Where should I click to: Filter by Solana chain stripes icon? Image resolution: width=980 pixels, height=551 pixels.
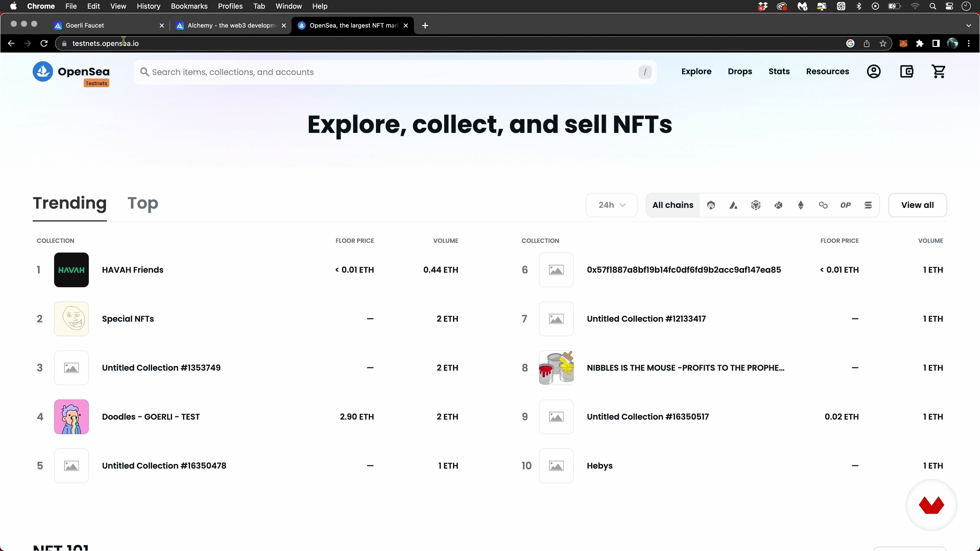coord(868,205)
